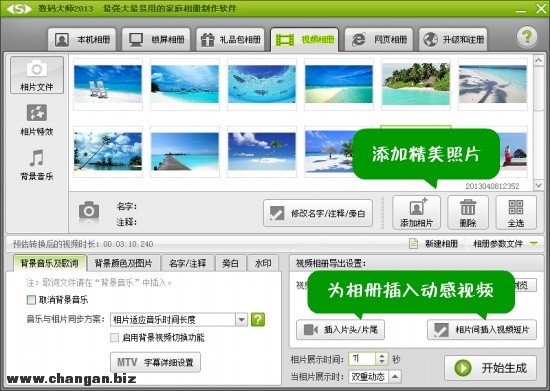Open the 相片特效 effects panel
Image resolution: width=550 pixels, height=391 pixels.
click(x=37, y=120)
